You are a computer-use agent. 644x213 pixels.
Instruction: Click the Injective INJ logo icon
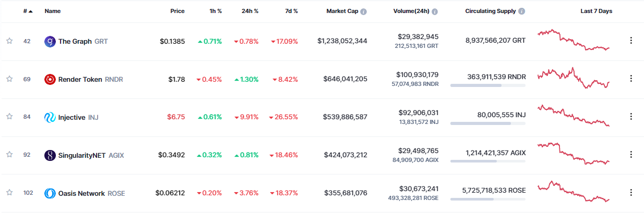pos(50,117)
